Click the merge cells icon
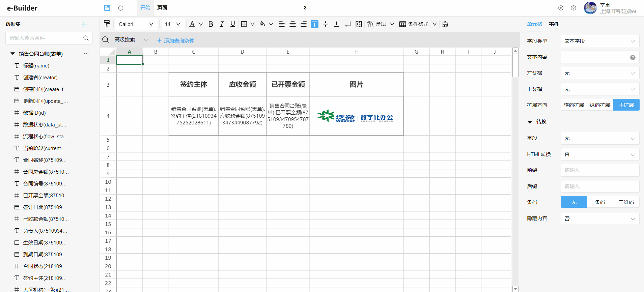Screen dimensions: 644x292 pos(359,24)
